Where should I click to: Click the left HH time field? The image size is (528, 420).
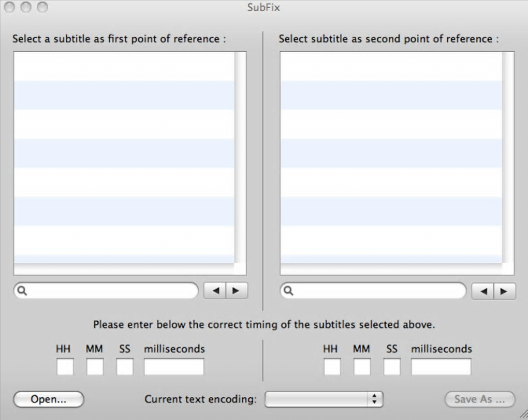click(65, 367)
